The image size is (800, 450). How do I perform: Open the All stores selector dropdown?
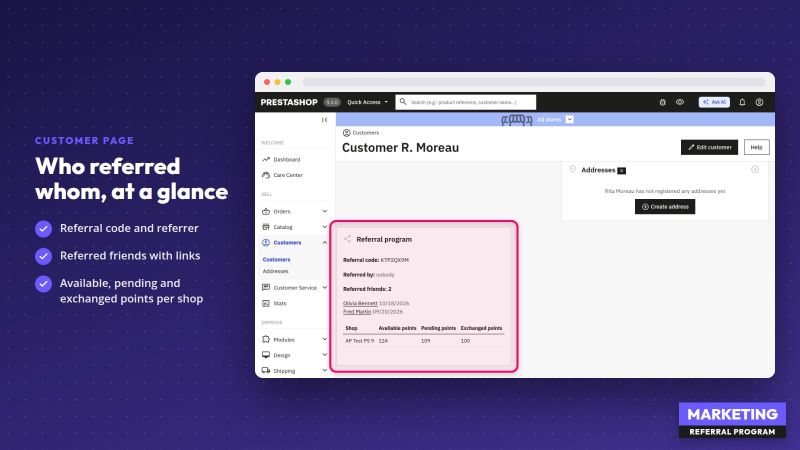(570, 119)
